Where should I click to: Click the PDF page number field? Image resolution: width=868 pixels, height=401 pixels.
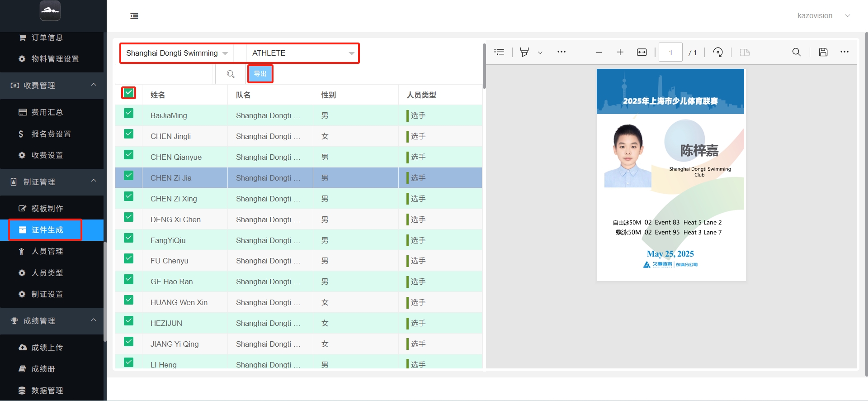tap(670, 53)
